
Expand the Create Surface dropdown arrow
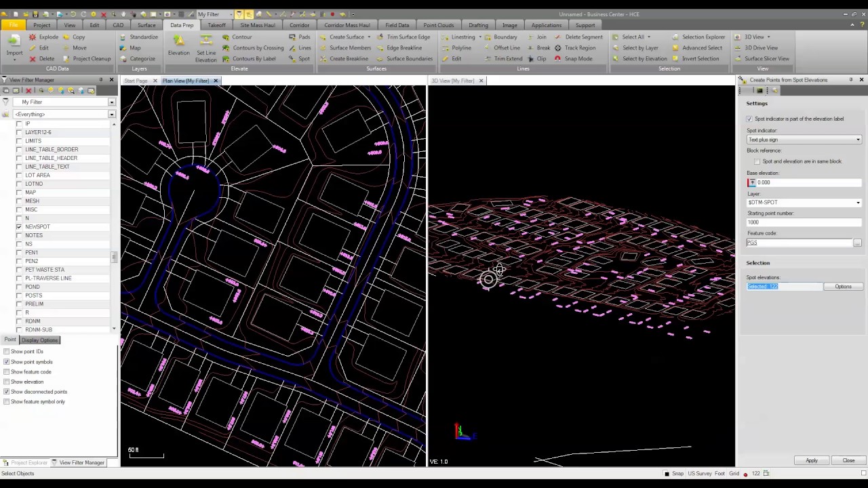tap(369, 37)
